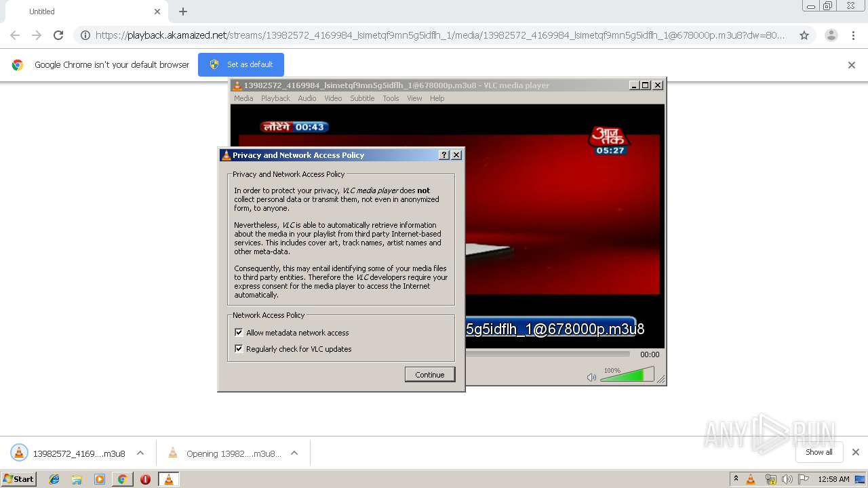
Task: Expand options for first downloaded m3u8 item
Action: (140, 453)
